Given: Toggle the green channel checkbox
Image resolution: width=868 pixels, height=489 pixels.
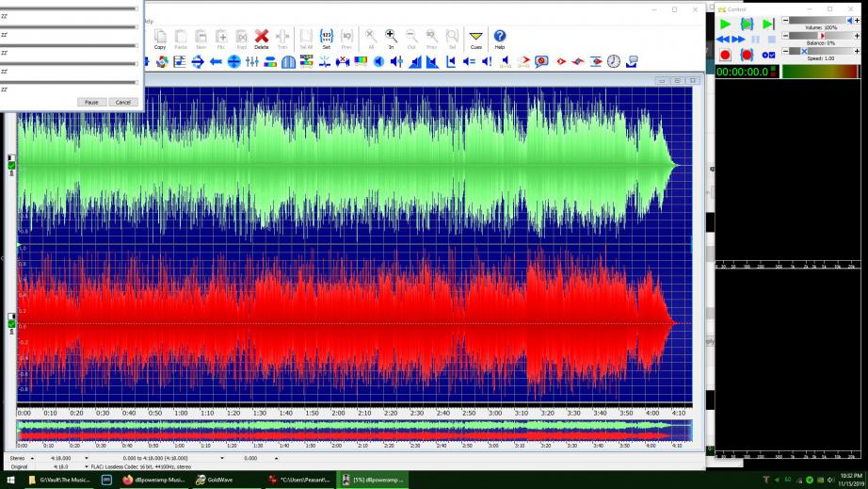Looking at the screenshot, I should pyautogui.click(x=11, y=166).
